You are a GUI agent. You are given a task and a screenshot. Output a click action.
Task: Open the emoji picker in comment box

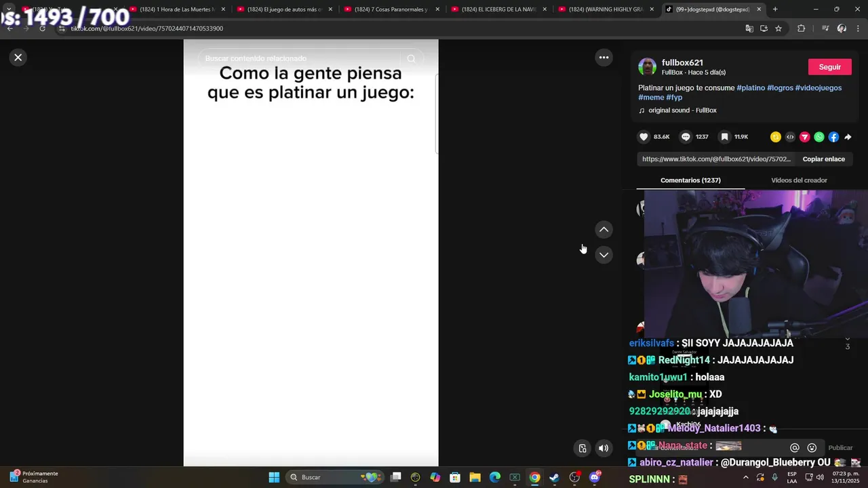(x=812, y=448)
